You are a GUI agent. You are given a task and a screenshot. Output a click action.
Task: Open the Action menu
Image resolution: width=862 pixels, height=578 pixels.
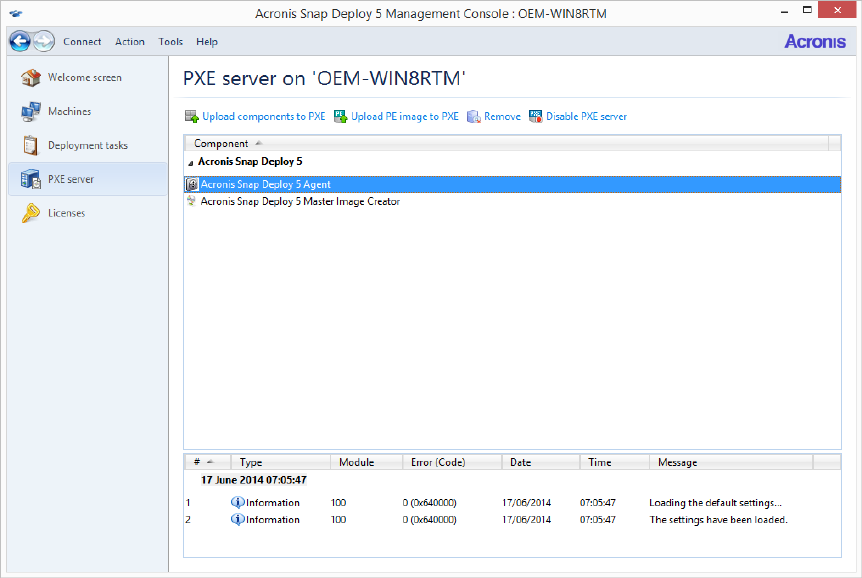130,42
